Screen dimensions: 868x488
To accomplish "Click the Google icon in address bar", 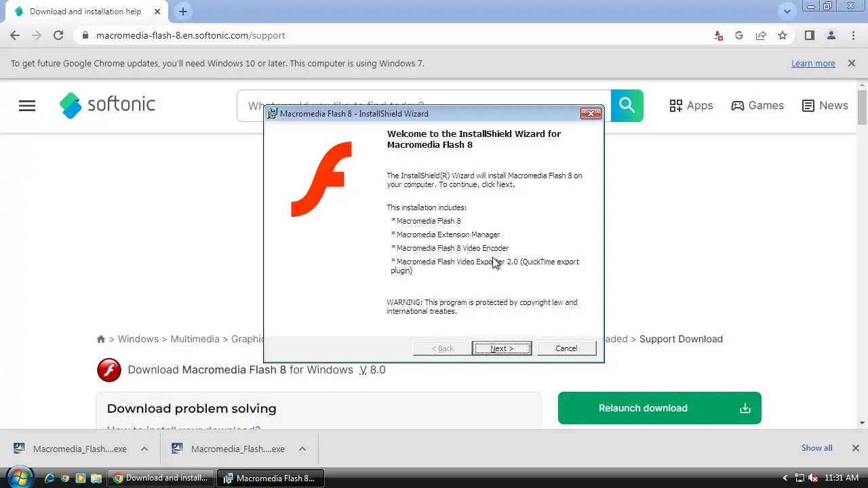I will pyautogui.click(x=739, y=35).
